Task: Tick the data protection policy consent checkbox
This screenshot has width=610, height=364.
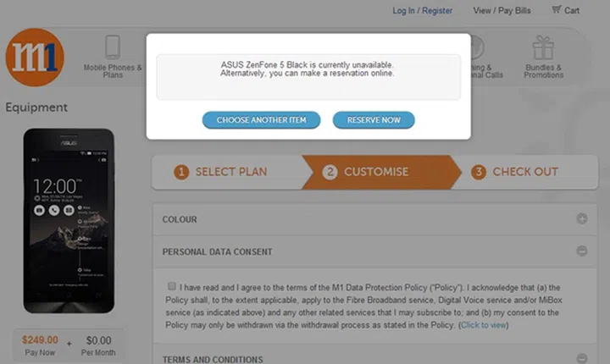Action: (173, 287)
